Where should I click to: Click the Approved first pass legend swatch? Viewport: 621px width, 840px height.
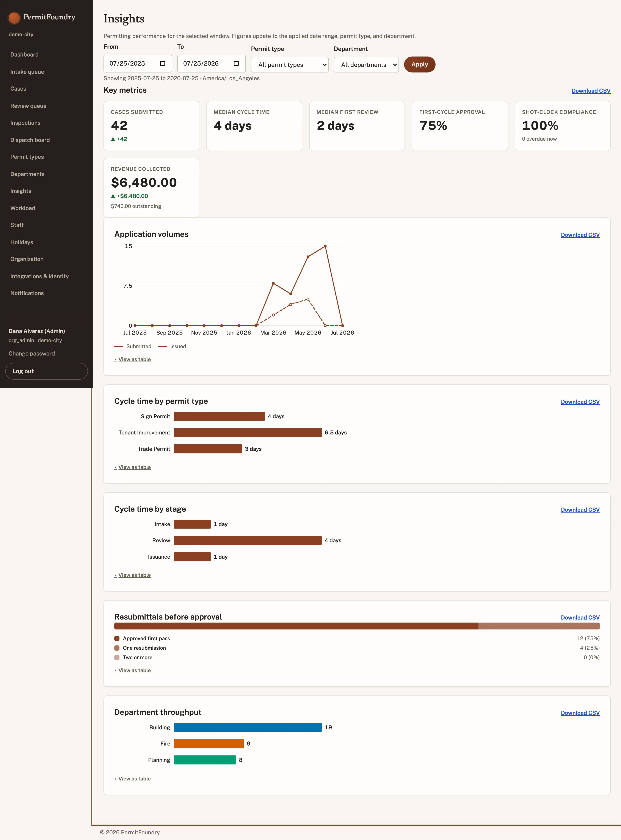117,639
